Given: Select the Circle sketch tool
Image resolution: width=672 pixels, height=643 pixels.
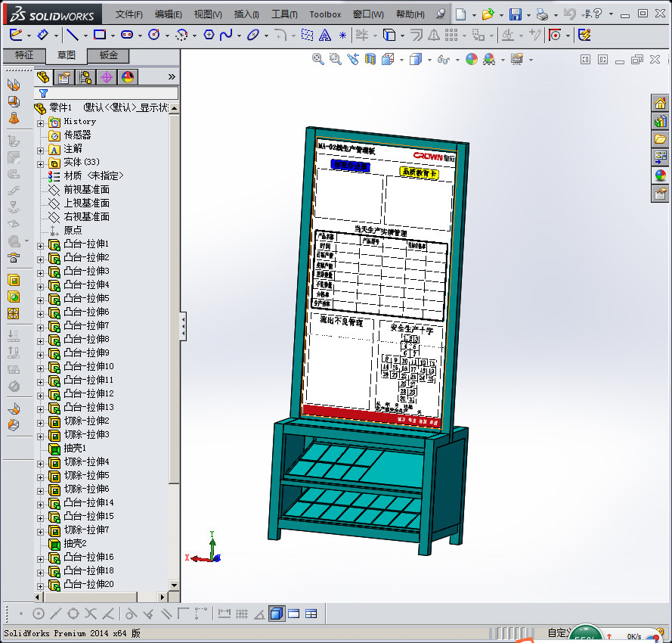Looking at the screenshot, I should [x=154, y=35].
